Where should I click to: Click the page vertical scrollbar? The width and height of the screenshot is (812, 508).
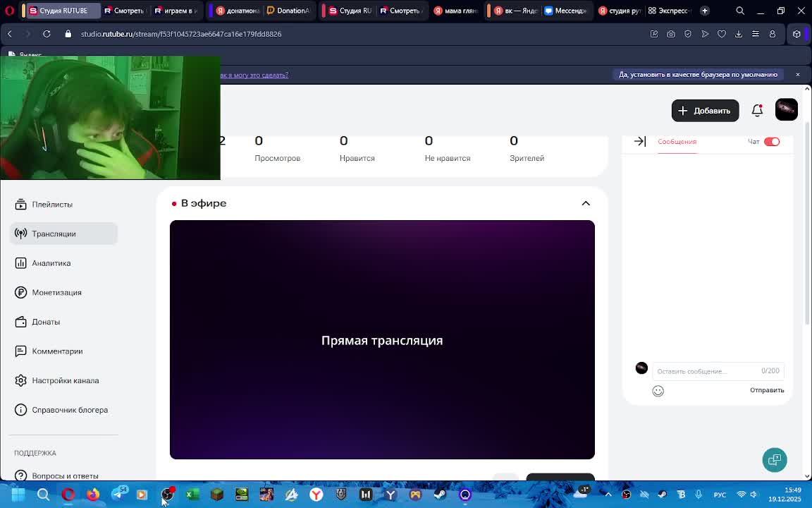807,223
